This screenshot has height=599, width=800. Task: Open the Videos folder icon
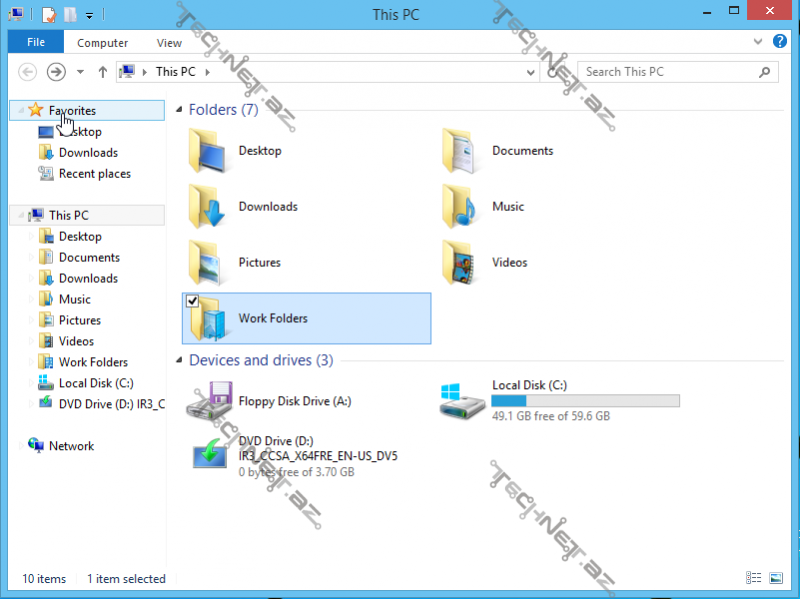(x=462, y=263)
